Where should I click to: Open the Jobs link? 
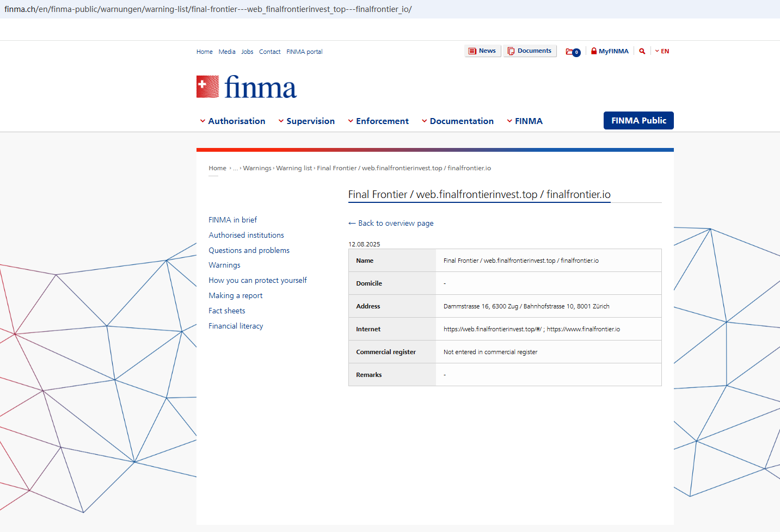(x=247, y=52)
